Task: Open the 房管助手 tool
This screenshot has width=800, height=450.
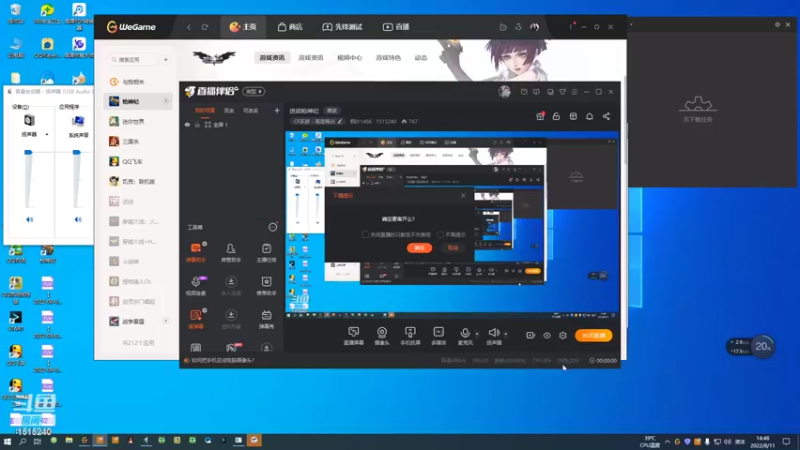Action: point(231,252)
